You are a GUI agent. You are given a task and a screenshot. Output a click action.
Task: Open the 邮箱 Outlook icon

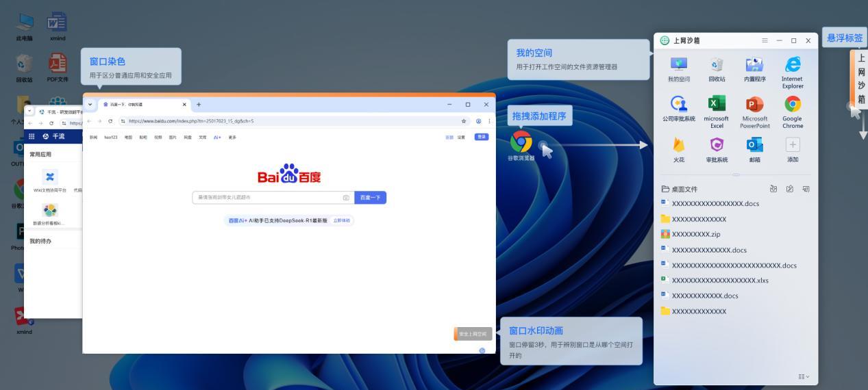[x=754, y=149]
